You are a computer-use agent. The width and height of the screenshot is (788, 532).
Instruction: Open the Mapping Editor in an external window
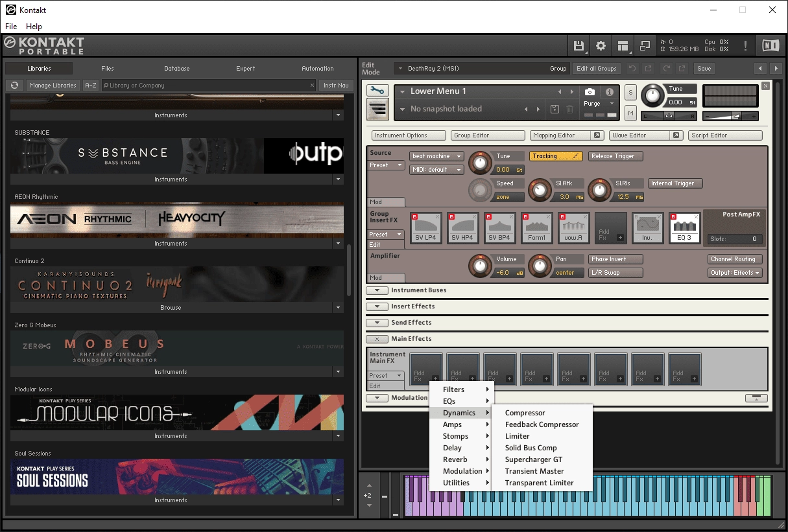597,135
